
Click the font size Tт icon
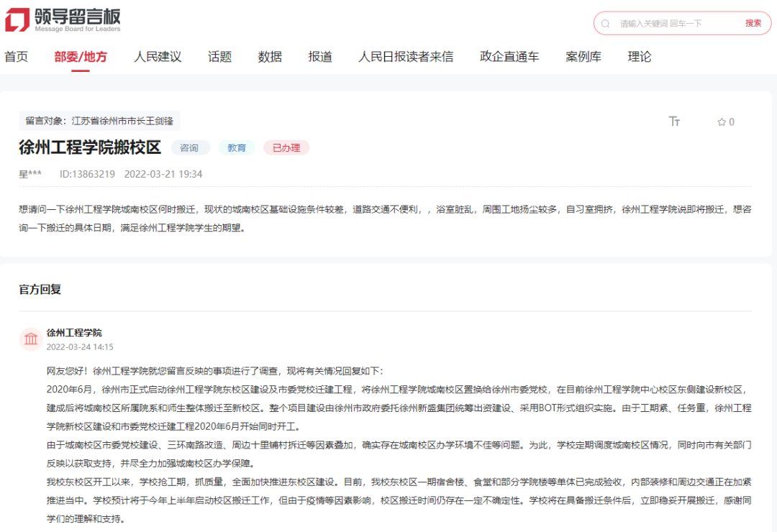[674, 121]
